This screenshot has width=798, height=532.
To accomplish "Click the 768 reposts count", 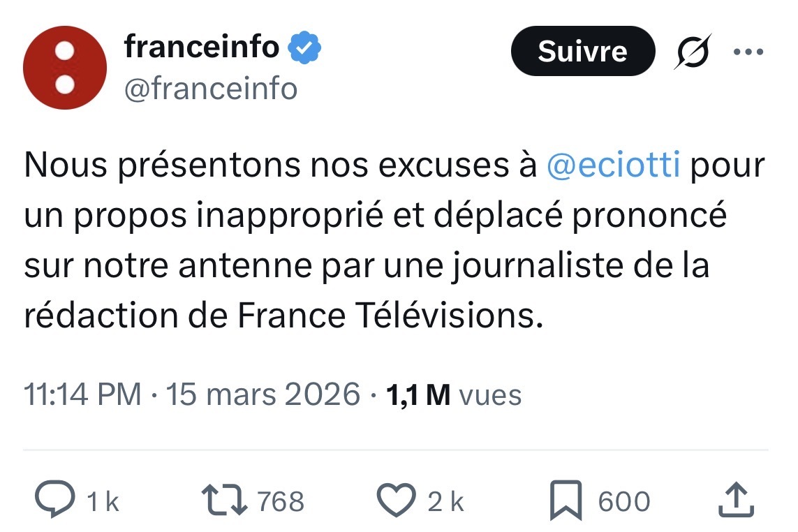I will pos(281,502).
